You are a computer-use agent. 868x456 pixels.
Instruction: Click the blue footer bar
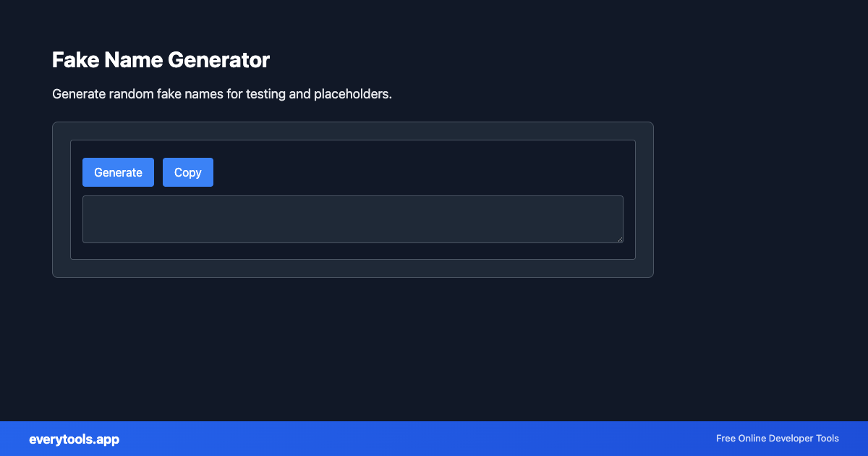click(x=434, y=439)
